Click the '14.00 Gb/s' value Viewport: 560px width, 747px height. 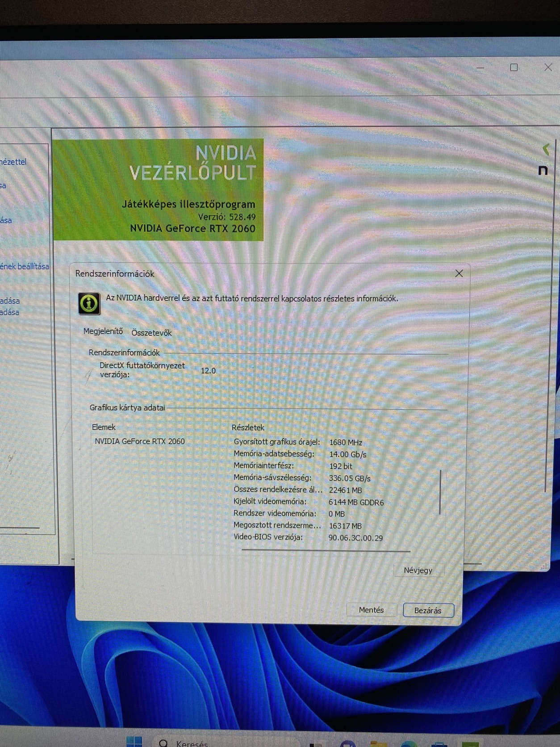[347, 454]
